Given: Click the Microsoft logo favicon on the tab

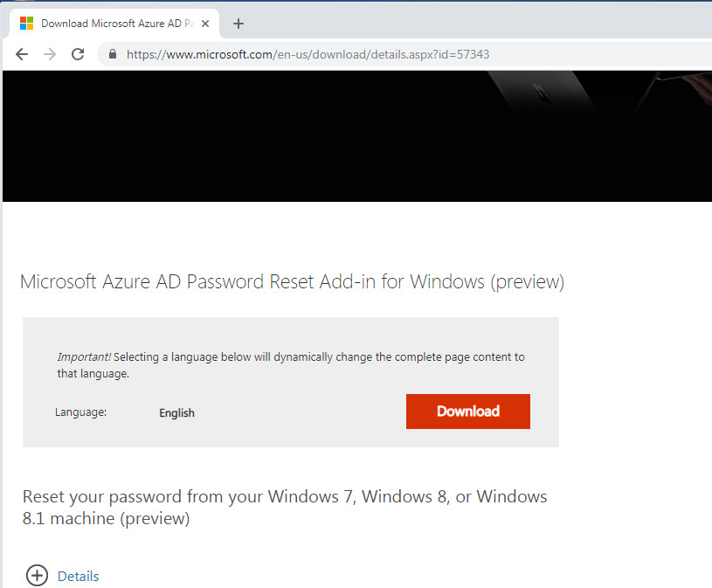Looking at the screenshot, I should tap(27, 24).
